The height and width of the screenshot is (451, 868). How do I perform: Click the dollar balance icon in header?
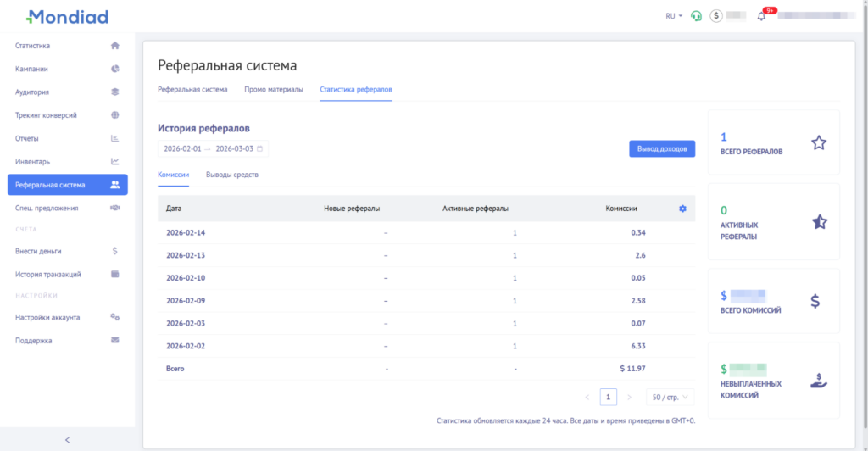716,16
